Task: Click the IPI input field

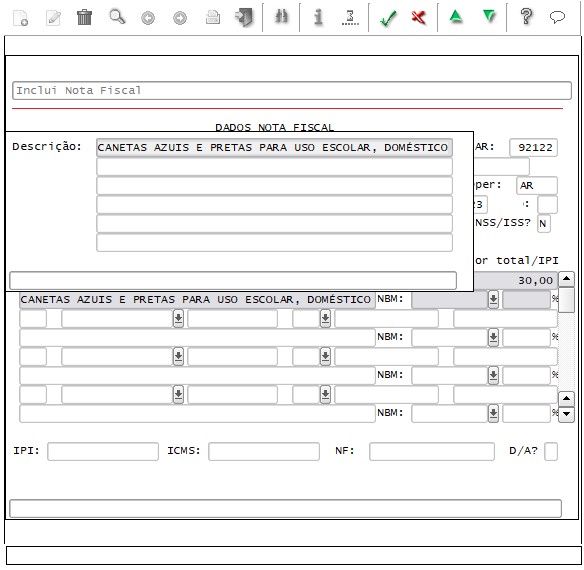Action: point(103,452)
